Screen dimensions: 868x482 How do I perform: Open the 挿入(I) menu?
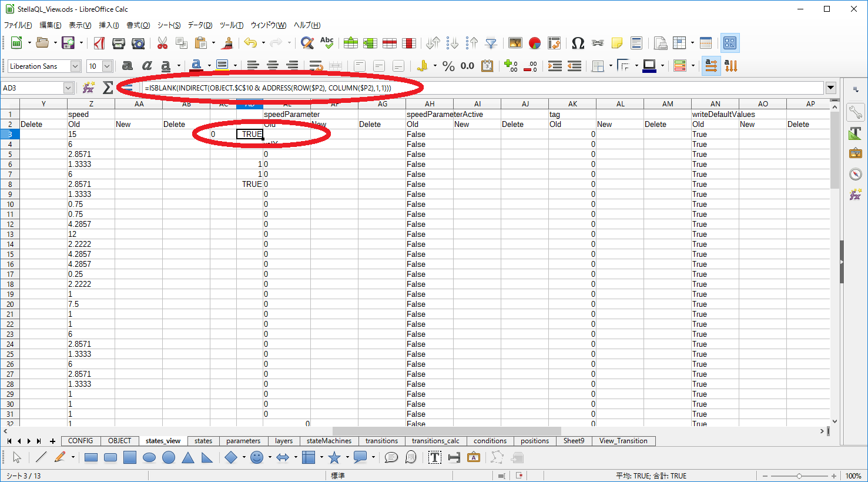tap(109, 25)
